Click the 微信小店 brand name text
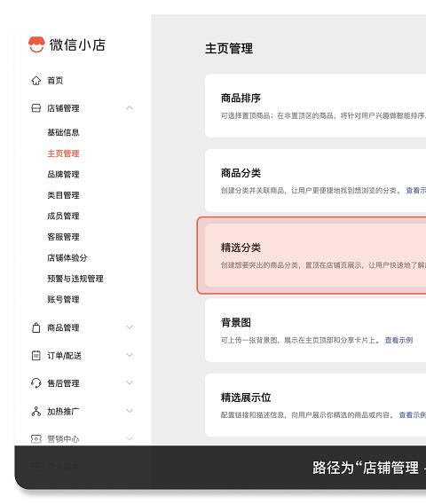Screen dimensions: 426x504 pos(77,44)
